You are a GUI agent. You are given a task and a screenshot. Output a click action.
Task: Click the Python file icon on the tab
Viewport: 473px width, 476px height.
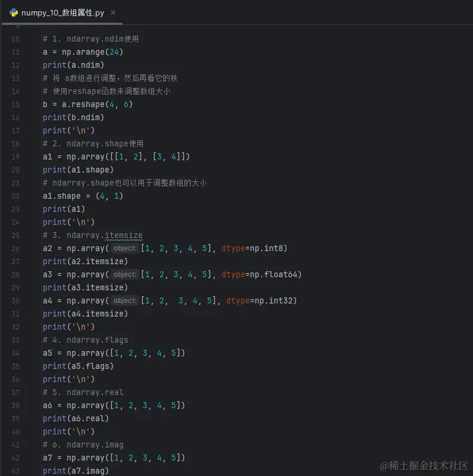tap(14, 12)
